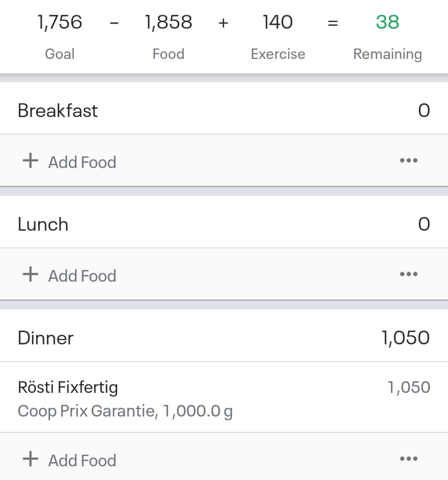The height and width of the screenshot is (480, 448).
Task: Open Dinner three-dot more options
Action: pyautogui.click(x=408, y=459)
